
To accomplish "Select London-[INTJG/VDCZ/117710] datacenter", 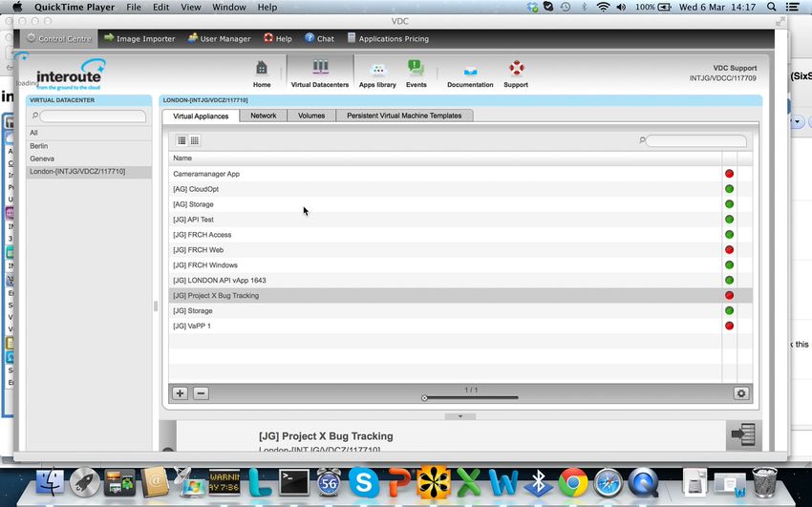I will pyautogui.click(x=89, y=171).
